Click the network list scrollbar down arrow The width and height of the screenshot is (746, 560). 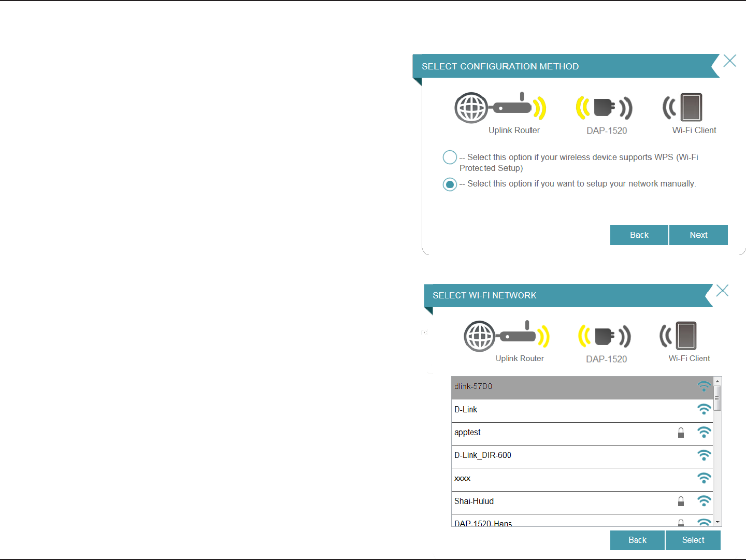[x=718, y=522]
